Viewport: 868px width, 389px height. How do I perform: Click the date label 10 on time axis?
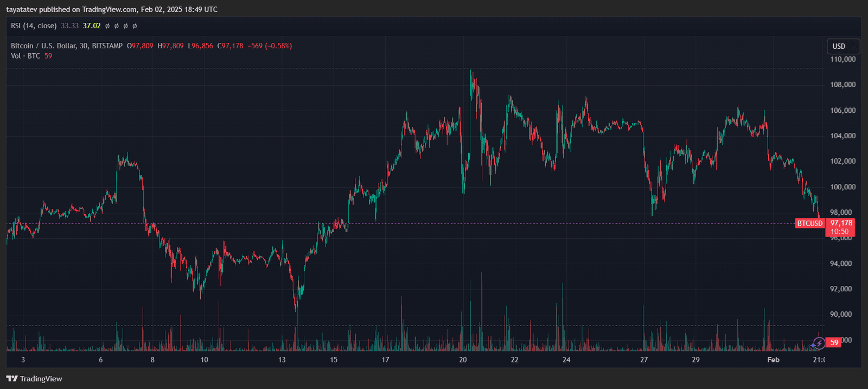(205, 360)
